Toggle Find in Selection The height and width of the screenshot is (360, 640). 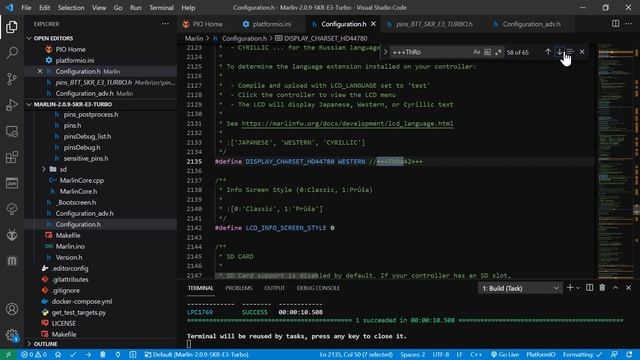coord(570,52)
